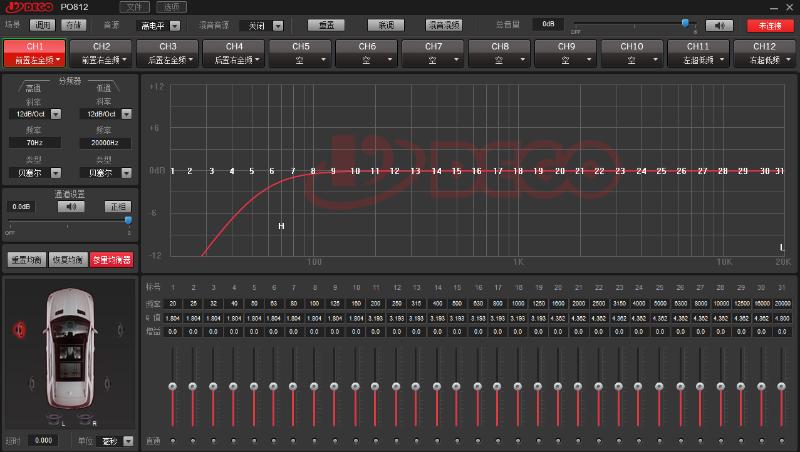This screenshot has width=800, height=452.
Task: Switch to the CH2 channel tab
Action: coord(101,52)
